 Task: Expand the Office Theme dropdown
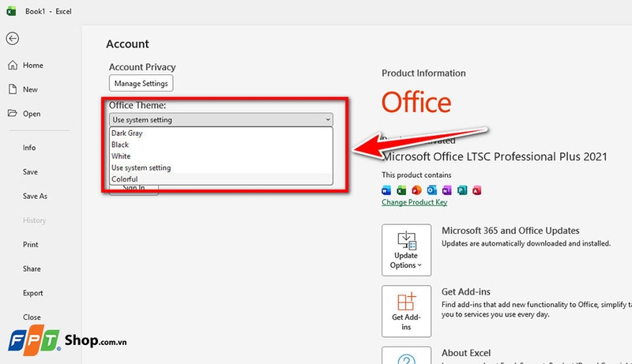point(221,119)
